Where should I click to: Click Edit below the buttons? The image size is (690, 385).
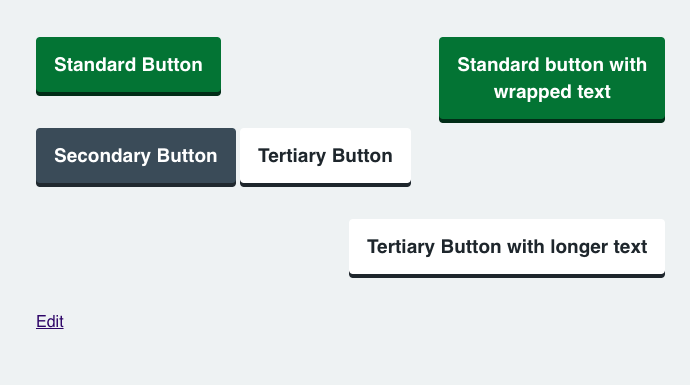50,322
